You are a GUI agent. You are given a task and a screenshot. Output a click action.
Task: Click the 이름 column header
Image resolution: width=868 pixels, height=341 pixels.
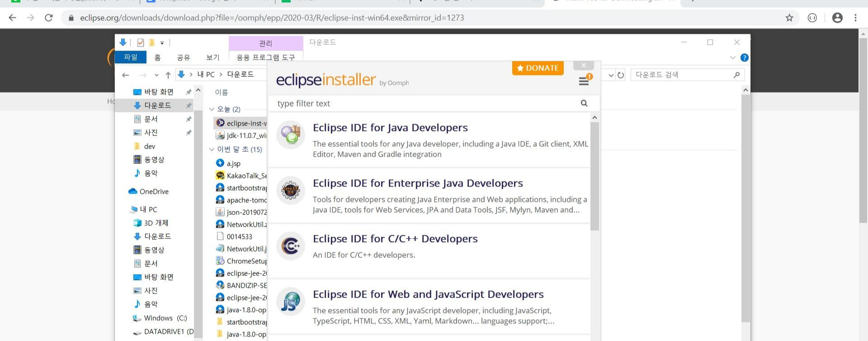[222, 92]
